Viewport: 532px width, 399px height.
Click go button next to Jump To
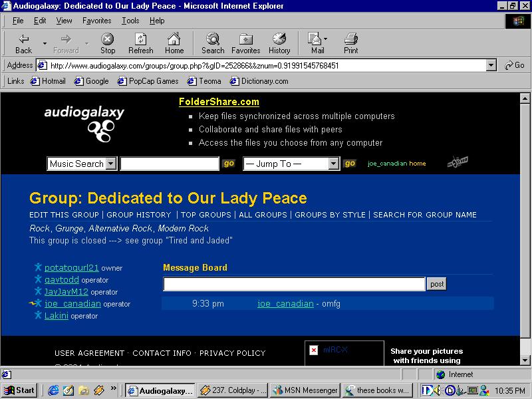(x=350, y=164)
